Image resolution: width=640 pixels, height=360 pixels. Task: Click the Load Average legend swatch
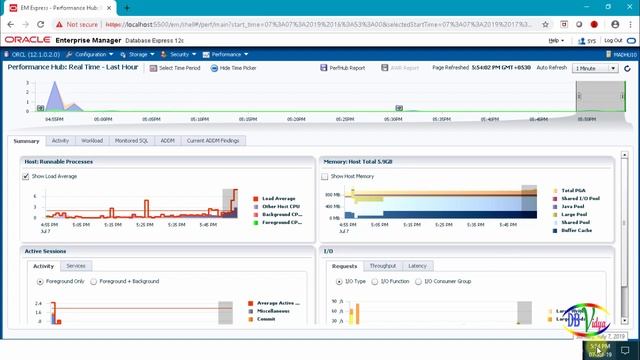tap(256, 199)
